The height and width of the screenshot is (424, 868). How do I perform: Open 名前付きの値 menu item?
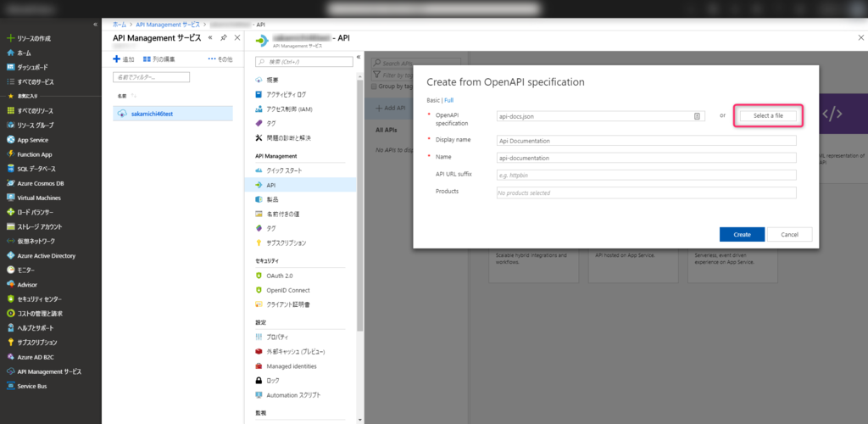(277, 214)
